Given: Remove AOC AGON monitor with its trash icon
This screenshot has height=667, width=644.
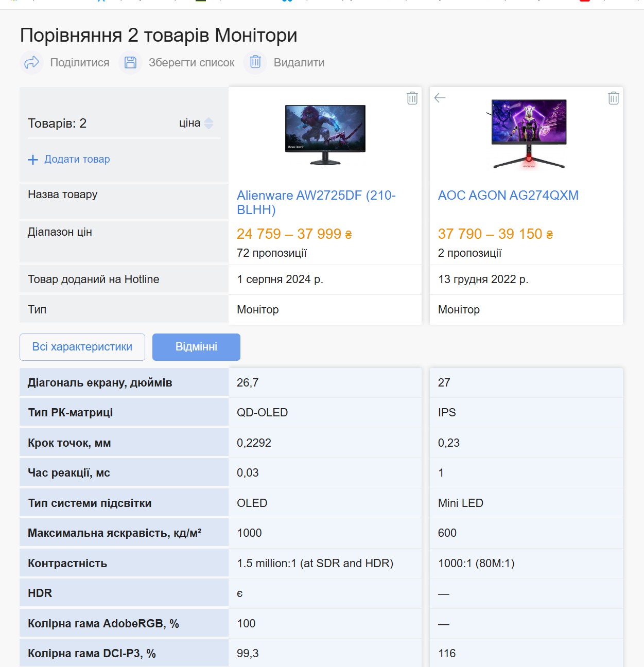Looking at the screenshot, I should tap(614, 98).
